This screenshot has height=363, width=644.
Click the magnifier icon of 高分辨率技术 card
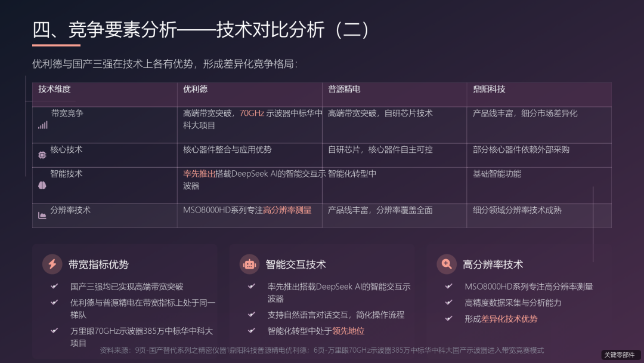447,264
